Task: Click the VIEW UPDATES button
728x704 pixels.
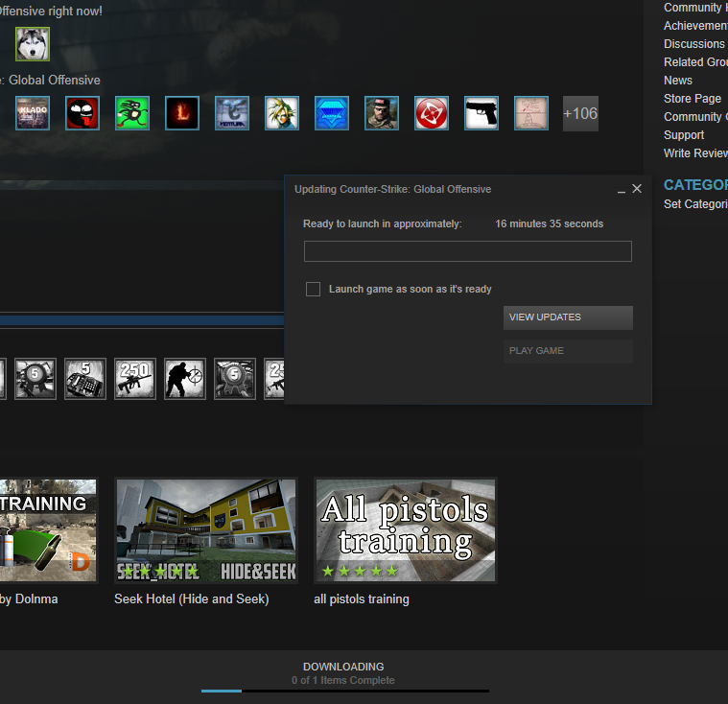Action: [568, 317]
